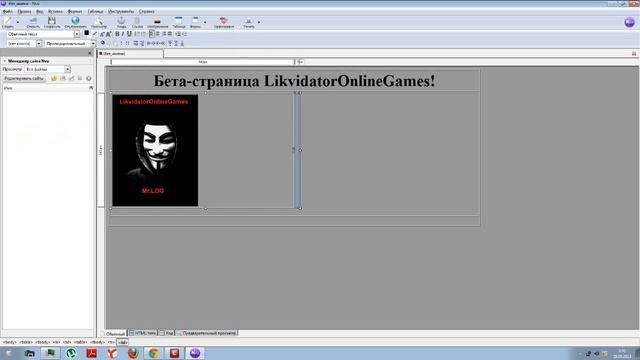Click the Редактировать сайты button

click(24, 78)
